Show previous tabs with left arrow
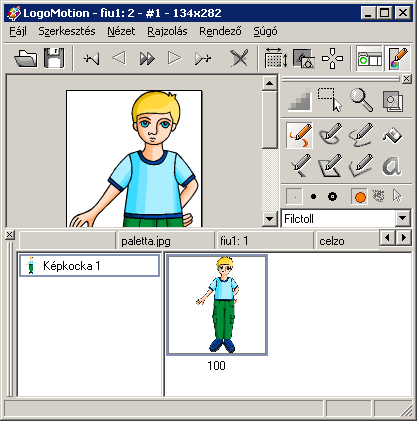The image size is (417, 421). pyautogui.click(x=387, y=238)
